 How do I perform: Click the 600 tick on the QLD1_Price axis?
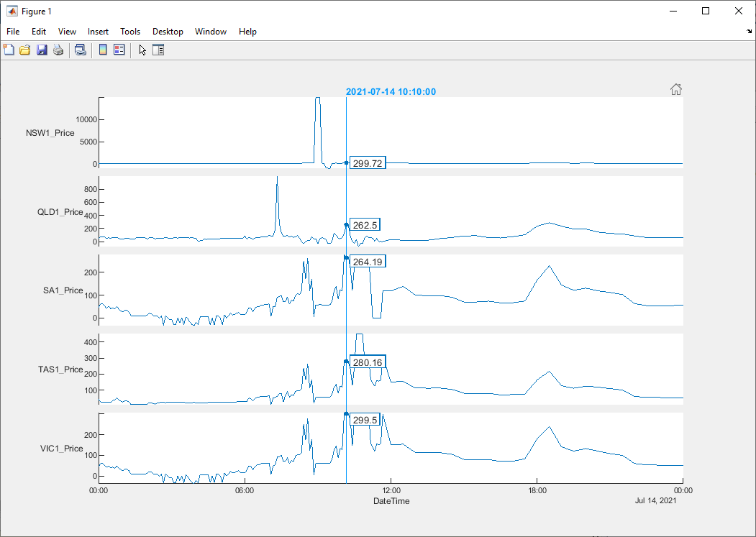[91, 203]
